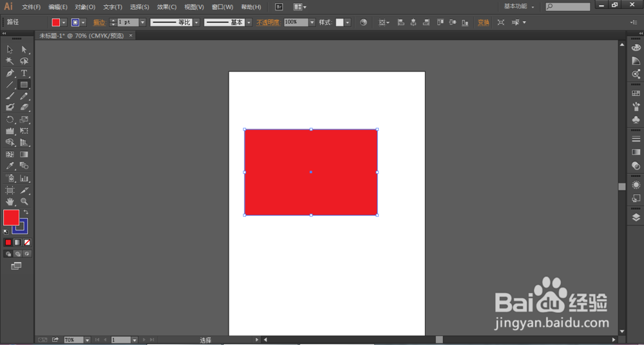
Task: Open the 对象(O) menu
Action: tap(85, 7)
